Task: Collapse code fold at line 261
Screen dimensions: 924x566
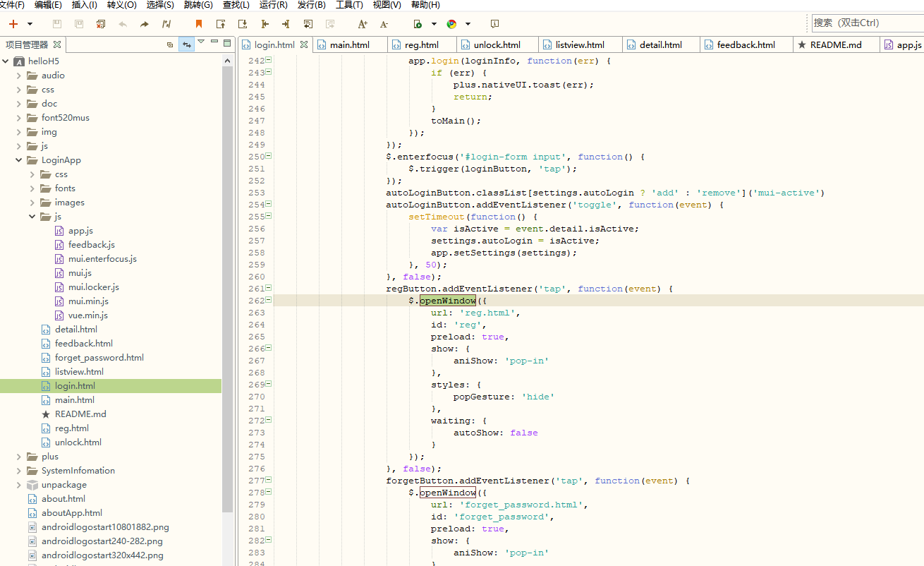Action: (269, 288)
